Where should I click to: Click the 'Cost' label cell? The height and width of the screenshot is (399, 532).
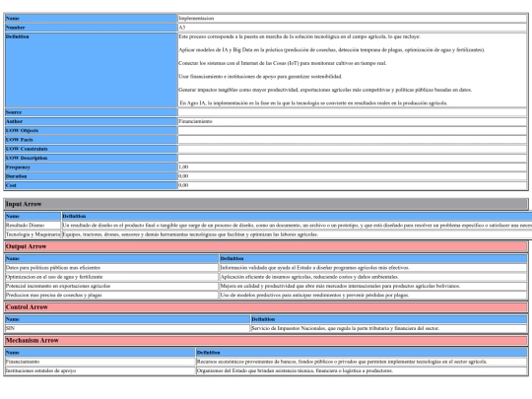pos(91,185)
